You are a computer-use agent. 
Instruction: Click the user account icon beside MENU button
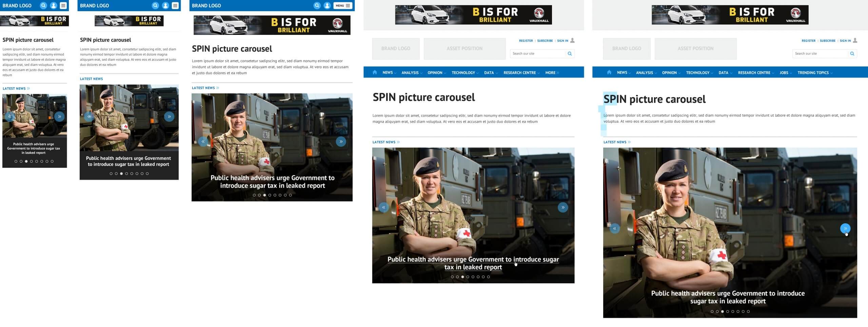(327, 5)
